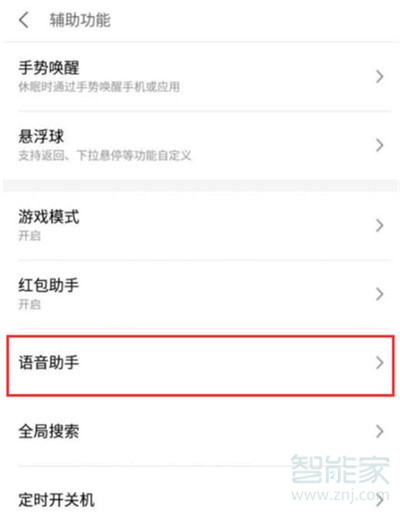Tap the chevron beside 全局搜索
This screenshot has height=514, width=400.
380,431
